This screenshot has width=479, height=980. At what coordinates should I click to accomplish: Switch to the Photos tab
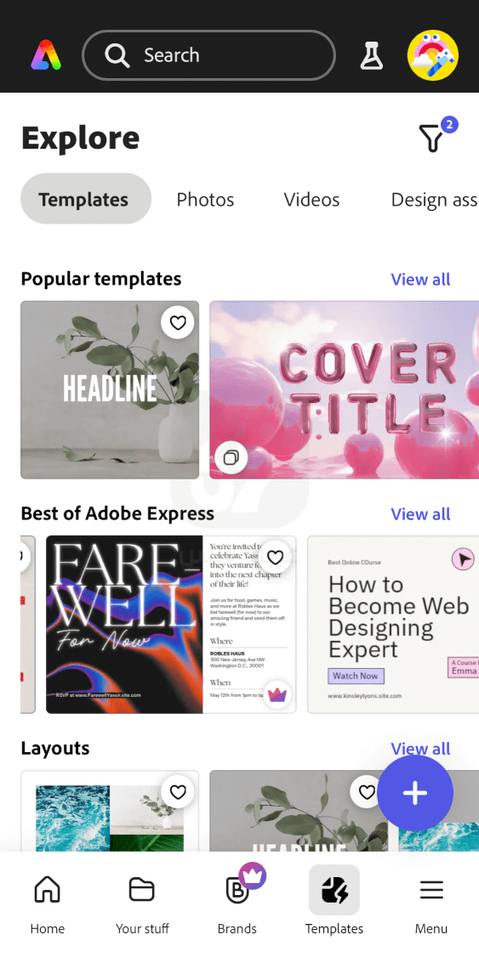point(205,200)
